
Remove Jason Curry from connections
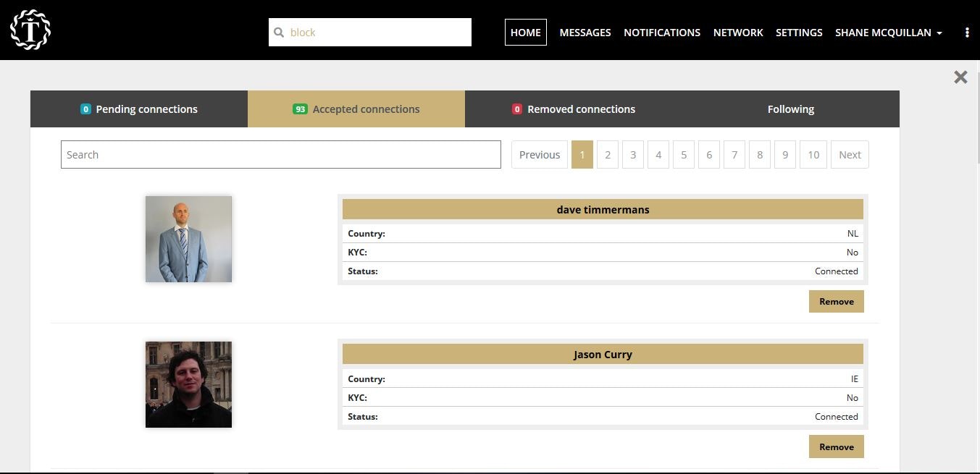click(x=836, y=447)
